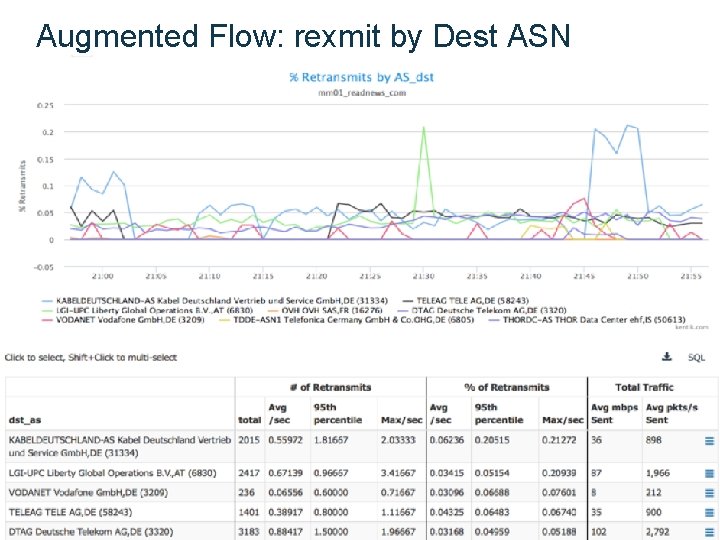Open row menu for KABELDEUTSCHLAND-AS row
Screen dimensions: 720x540
[x=709, y=441]
